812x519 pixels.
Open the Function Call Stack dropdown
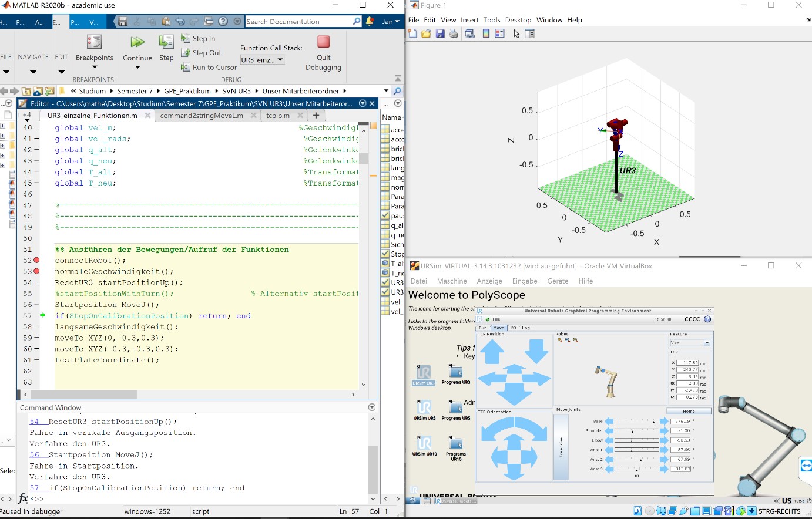pyautogui.click(x=262, y=60)
